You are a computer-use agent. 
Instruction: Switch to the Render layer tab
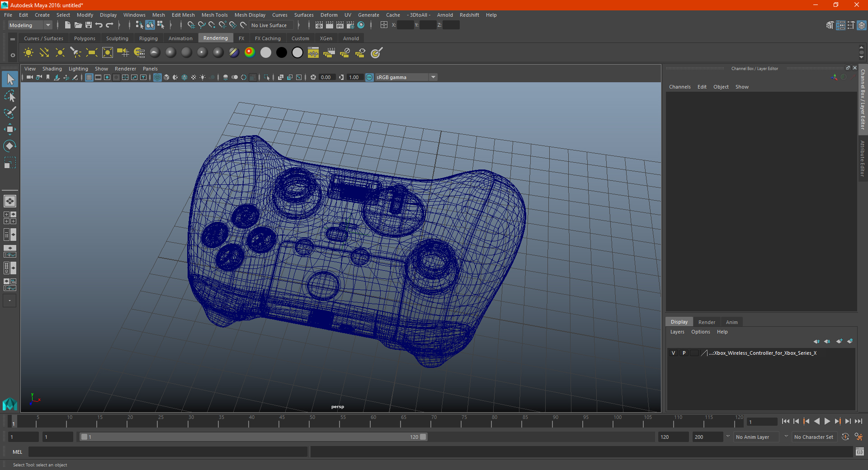point(707,322)
